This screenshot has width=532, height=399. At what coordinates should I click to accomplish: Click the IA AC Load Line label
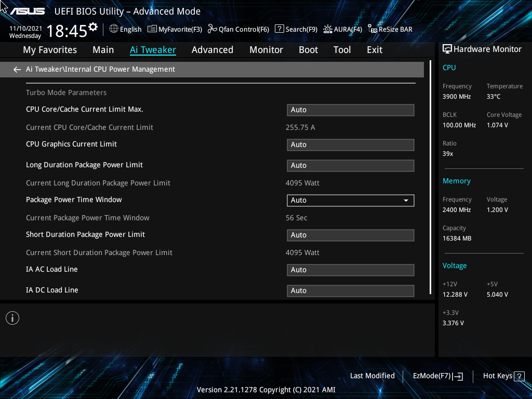pos(52,269)
